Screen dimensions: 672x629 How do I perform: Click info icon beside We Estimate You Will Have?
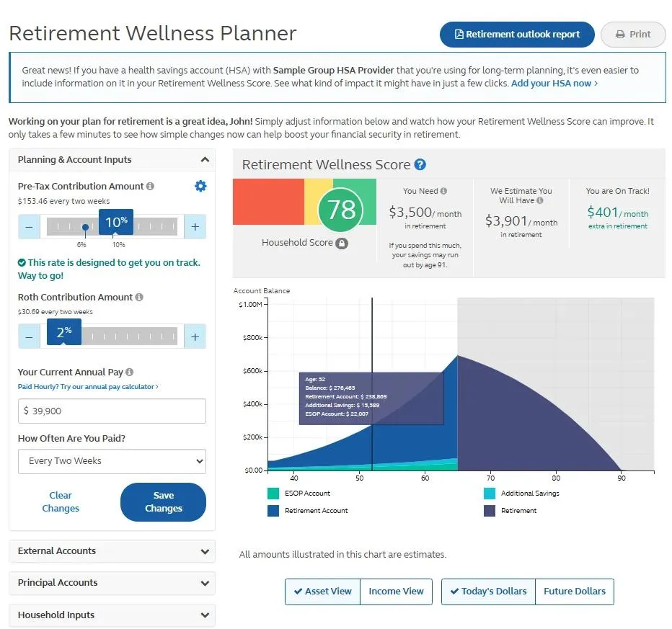pyautogui.click(x=540, y=201)
